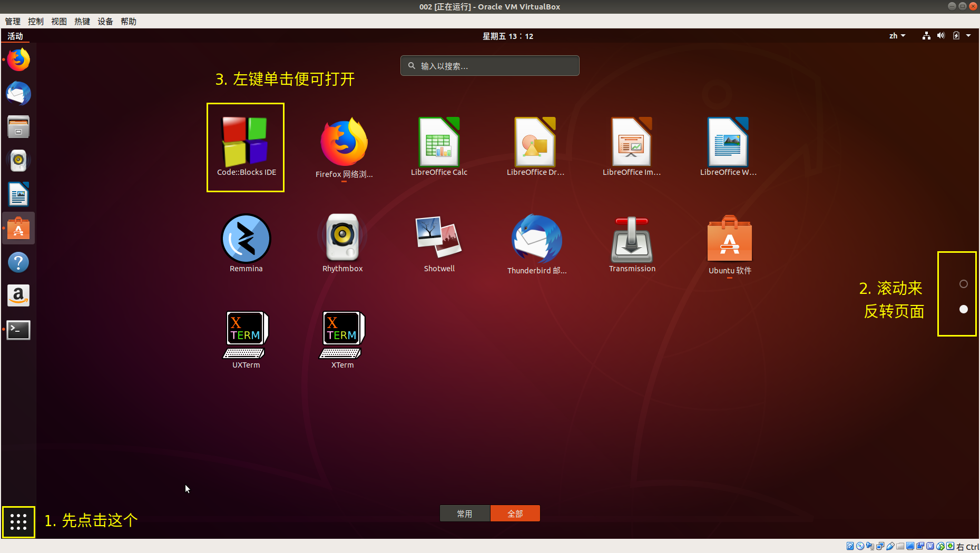Switch to the 全部 (All) tab
980x553 pixels.
515,513
